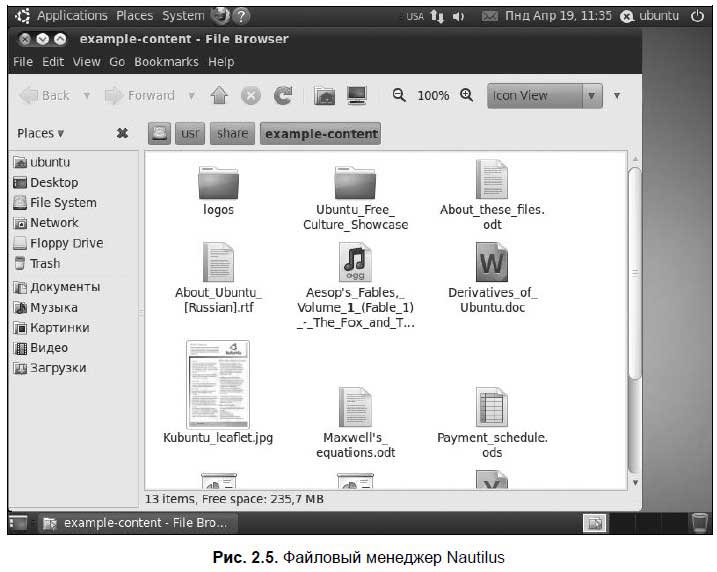Zoom out with the minus magnifier
The image size is (717, 572).
click(x=399, y=95)
